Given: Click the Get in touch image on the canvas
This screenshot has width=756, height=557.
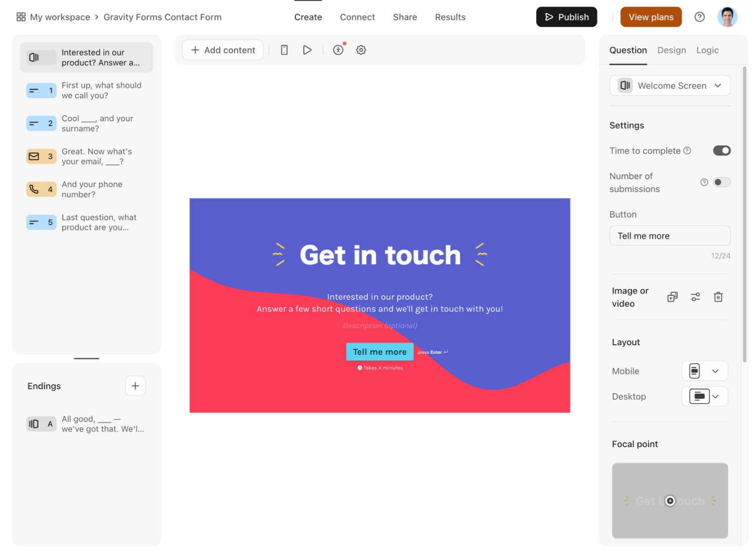Looking at the screenshot, I should click(x=380, y=255).
